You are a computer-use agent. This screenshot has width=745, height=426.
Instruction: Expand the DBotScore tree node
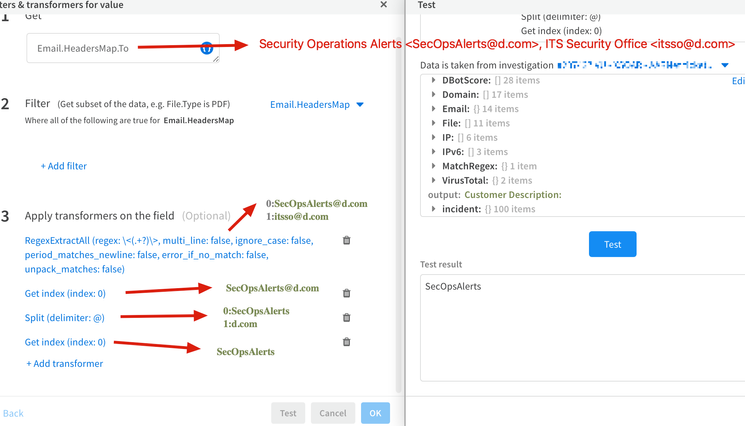coord(433,80)
